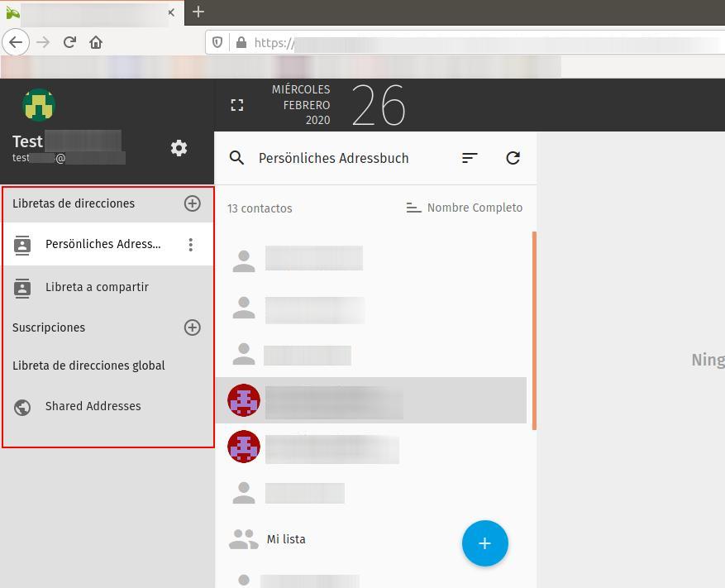Image resolution: width=725 pixels, height=588 pixels.
Task: Reload the browser page
Action: coord(69,42)
